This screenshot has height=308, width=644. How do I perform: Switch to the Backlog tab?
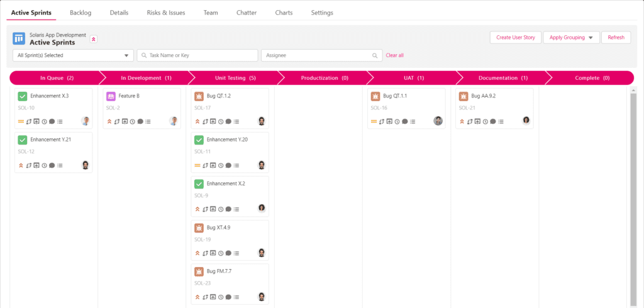(80, 13)
